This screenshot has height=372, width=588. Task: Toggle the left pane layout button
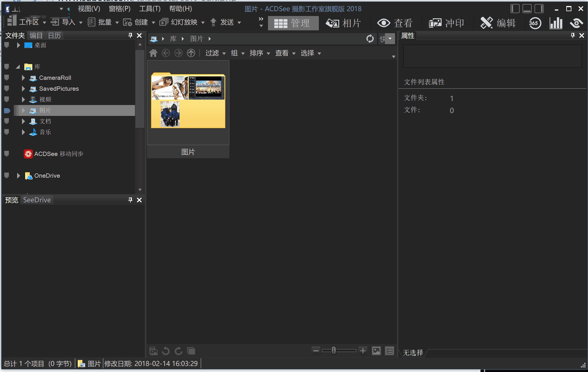point(515,9)
